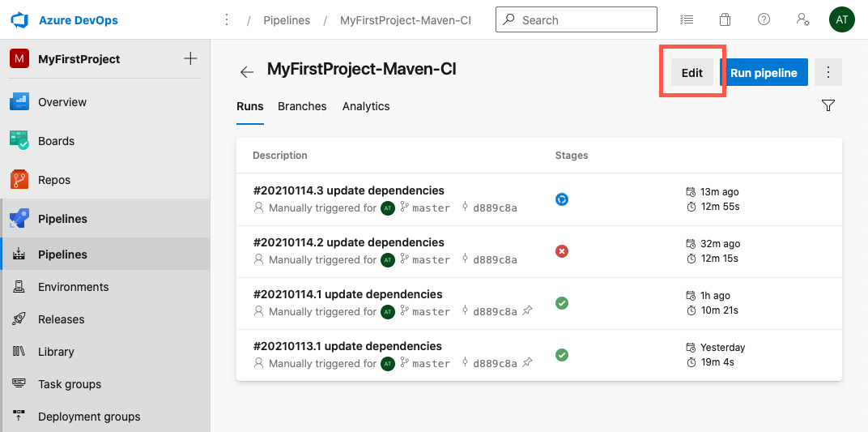Image resolution: width=868 pixels, height=432 pixels.
Task: Switch to the Analytics tab
Action: 366,106
